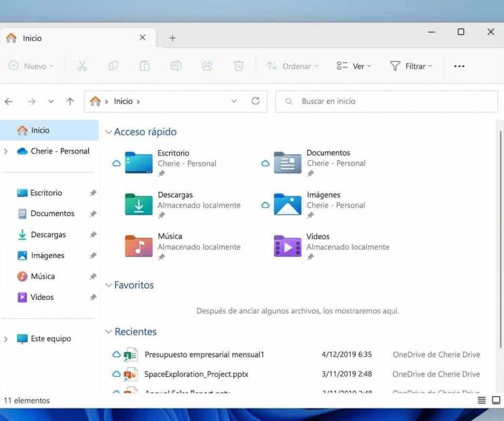Expand the address bar history dropdown

point(234,101)
